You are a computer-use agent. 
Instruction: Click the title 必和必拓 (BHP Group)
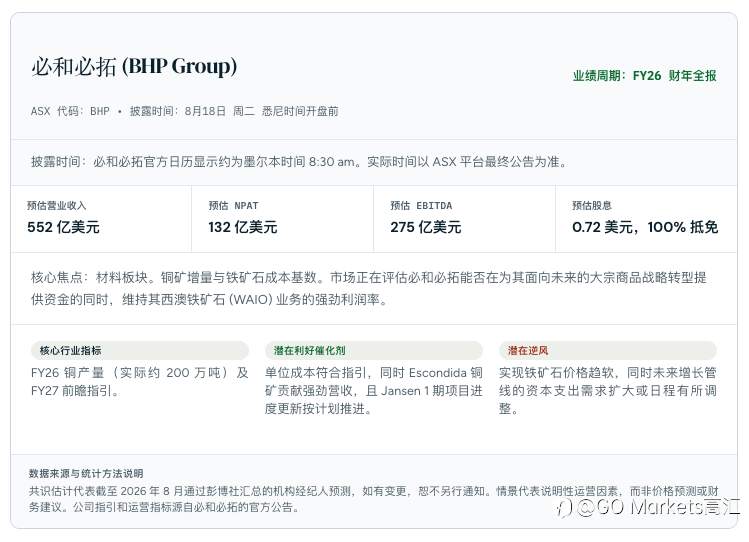[134, 66]
